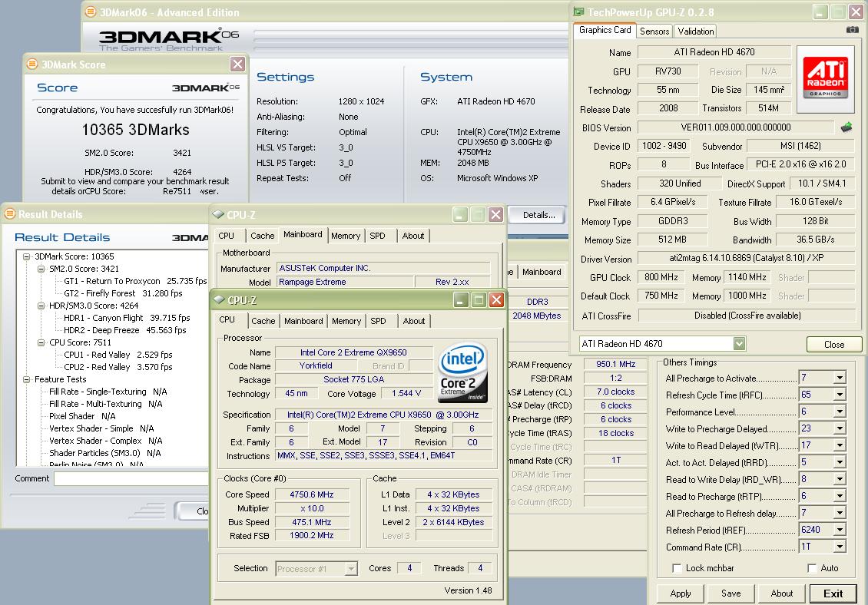Click the Core Speed 4750.6 MHz value

312,494
